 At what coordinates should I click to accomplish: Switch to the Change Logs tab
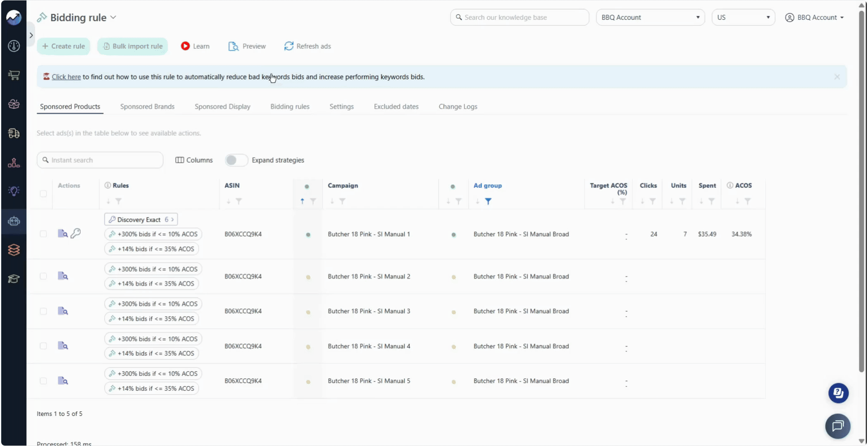458,107
